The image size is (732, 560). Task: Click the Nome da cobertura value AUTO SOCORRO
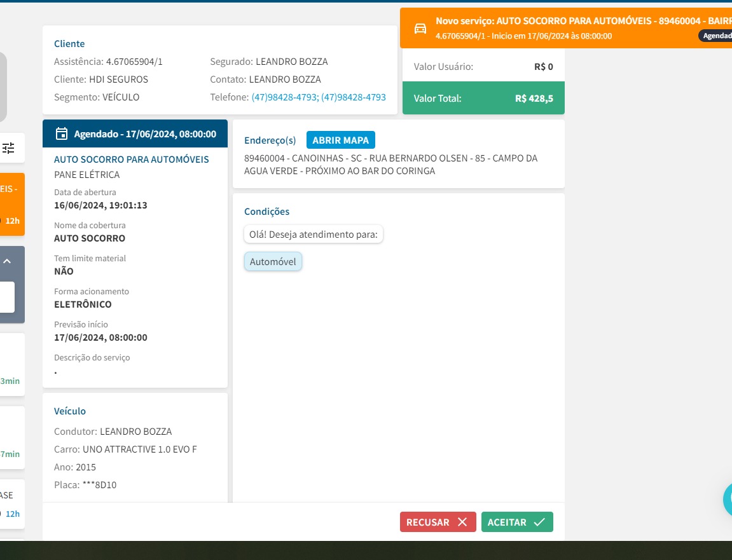point(90,238)
